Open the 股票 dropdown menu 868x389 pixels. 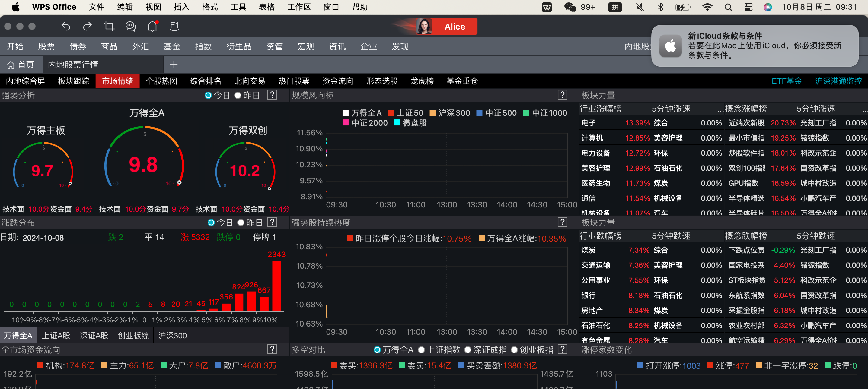tap(46, 46)
